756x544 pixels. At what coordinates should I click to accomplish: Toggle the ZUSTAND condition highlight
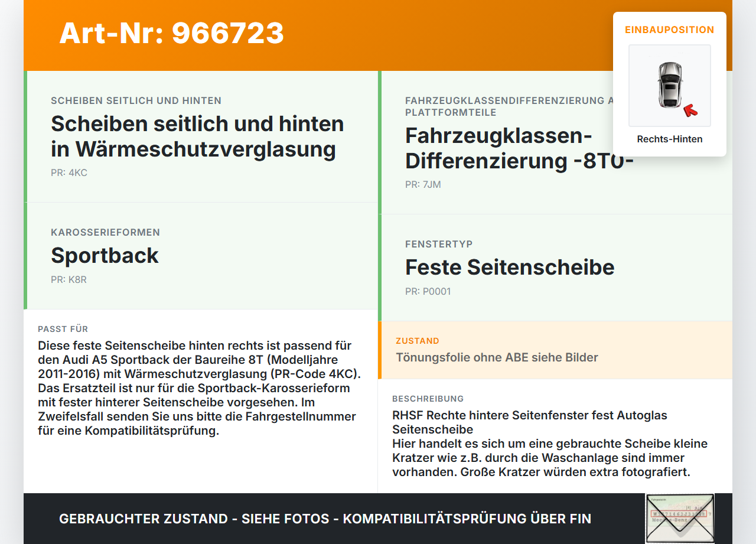[556, 350]
